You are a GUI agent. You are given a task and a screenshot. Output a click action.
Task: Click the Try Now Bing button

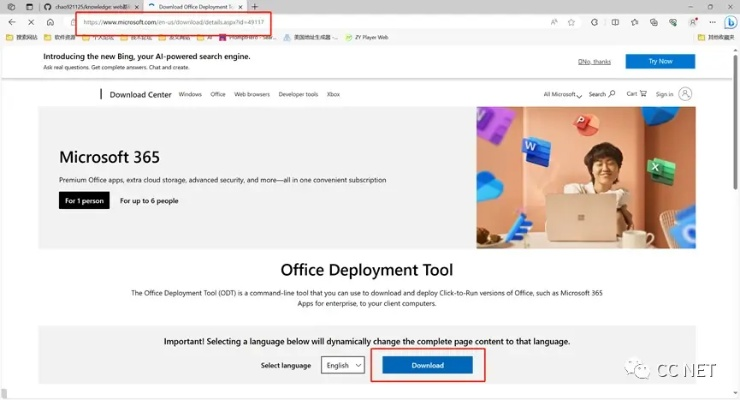coord(660,61)
